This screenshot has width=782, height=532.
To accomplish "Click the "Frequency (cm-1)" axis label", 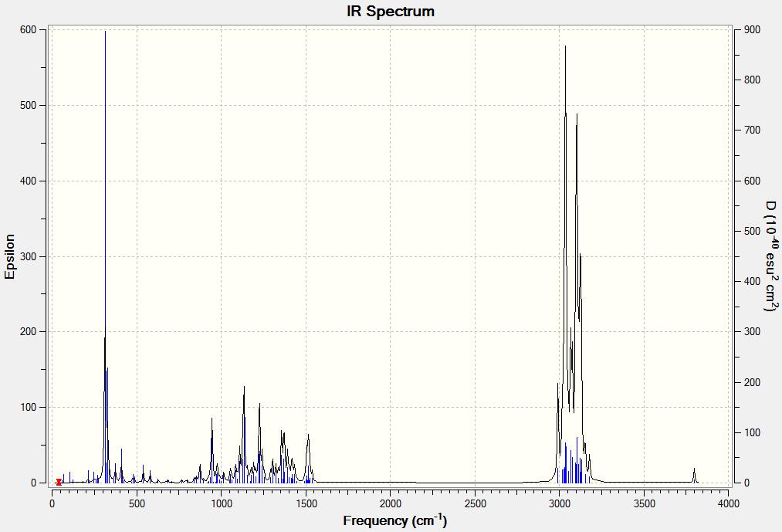I will click(395, 520).
